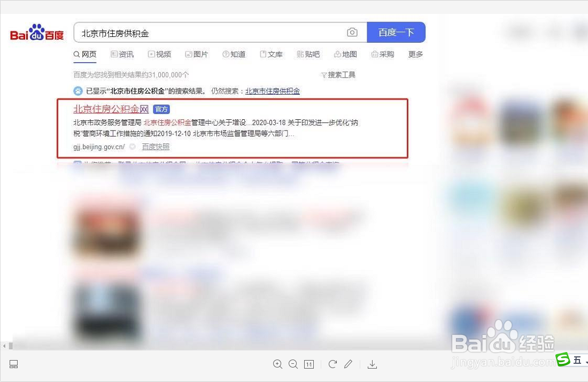Click the verification icon beside the gjj.beijing.gov.cn URL

click(x=133, y=147)
